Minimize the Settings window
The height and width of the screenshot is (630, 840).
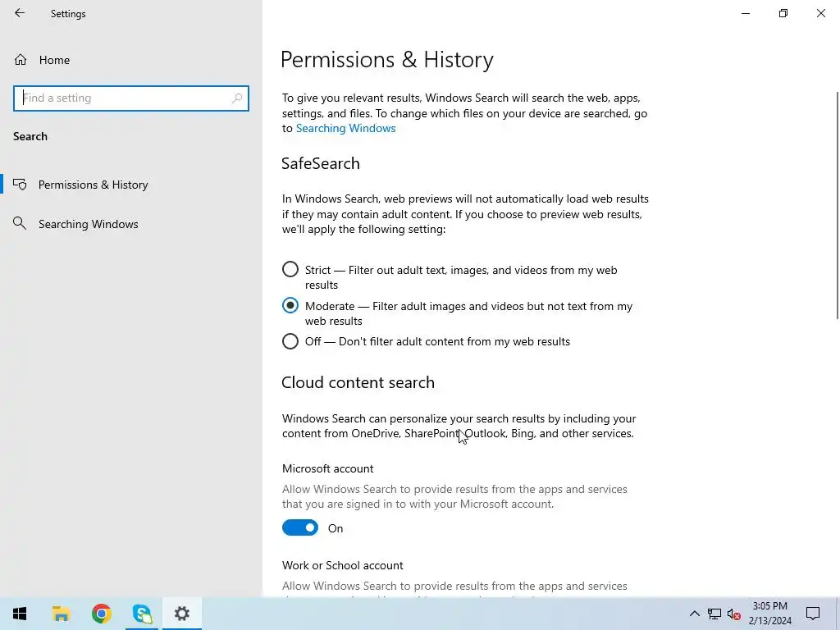click(746, 13)
